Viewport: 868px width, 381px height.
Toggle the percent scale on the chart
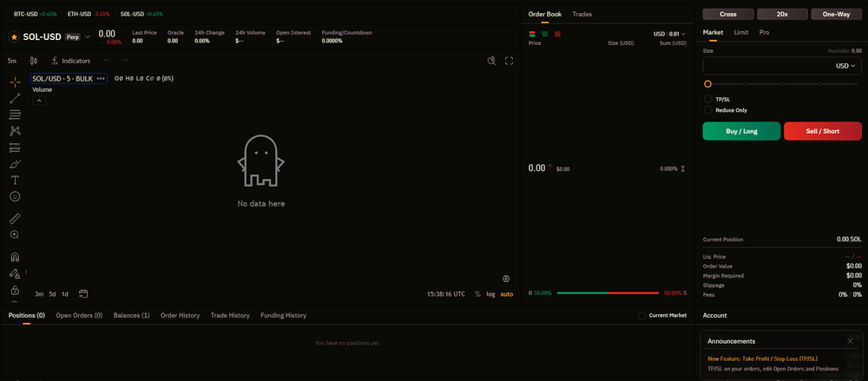point(477,294)
